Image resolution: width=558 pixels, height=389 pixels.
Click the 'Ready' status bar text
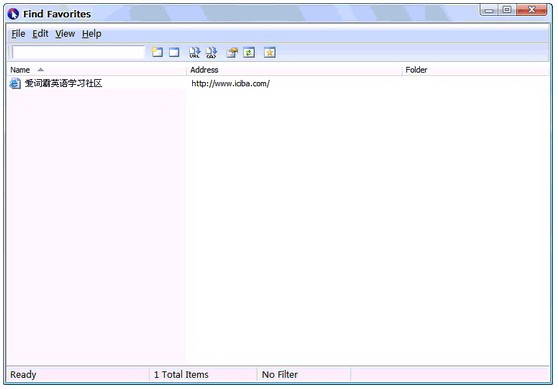point(23,374)
